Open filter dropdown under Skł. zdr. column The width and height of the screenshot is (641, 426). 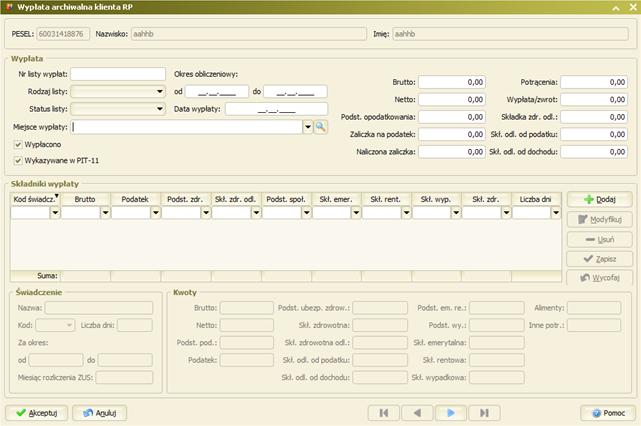pos(507,213)
